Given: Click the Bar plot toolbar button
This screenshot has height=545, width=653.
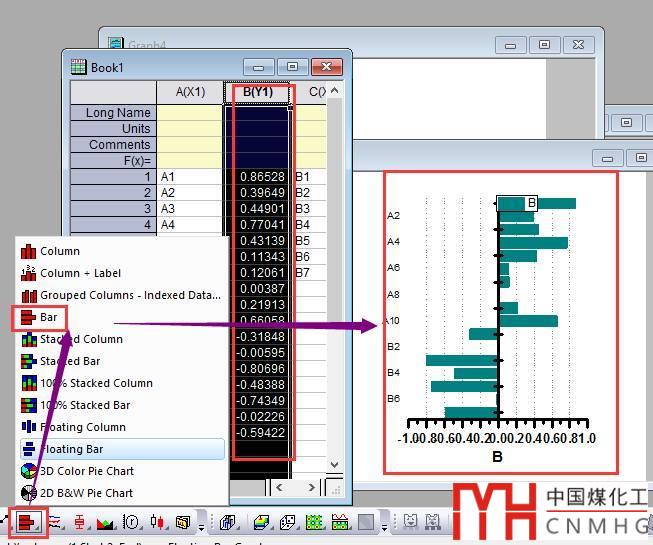Looking at the screenshot, I should click(x=27, y=522).
